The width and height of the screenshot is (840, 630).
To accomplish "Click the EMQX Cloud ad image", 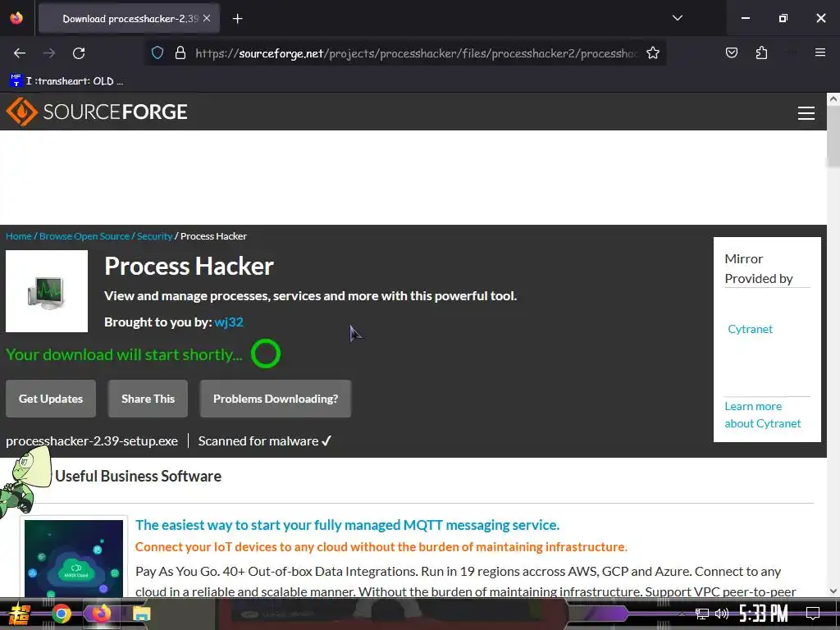I will 74,558.
